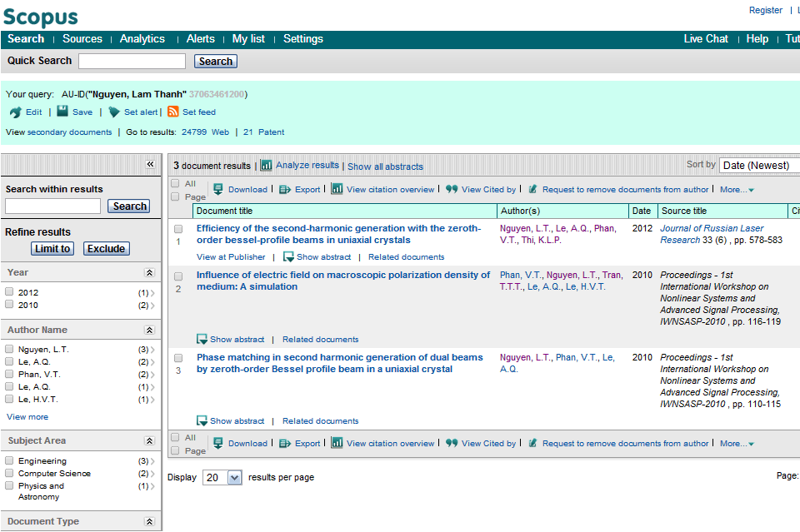Check the Le, H.V.T. author filter
Image resolution: width=800 pixels, height=532 pixels.
tap(9, 399)
